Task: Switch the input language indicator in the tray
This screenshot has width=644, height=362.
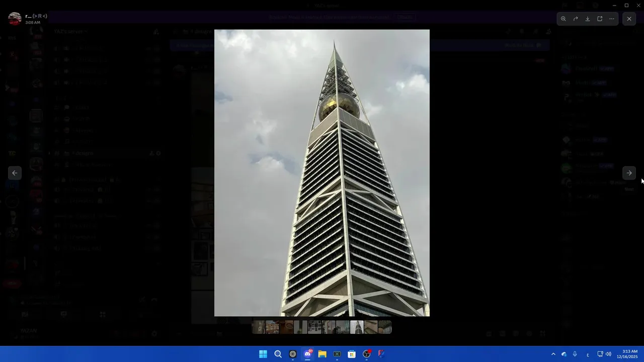Action: (588, 354)
